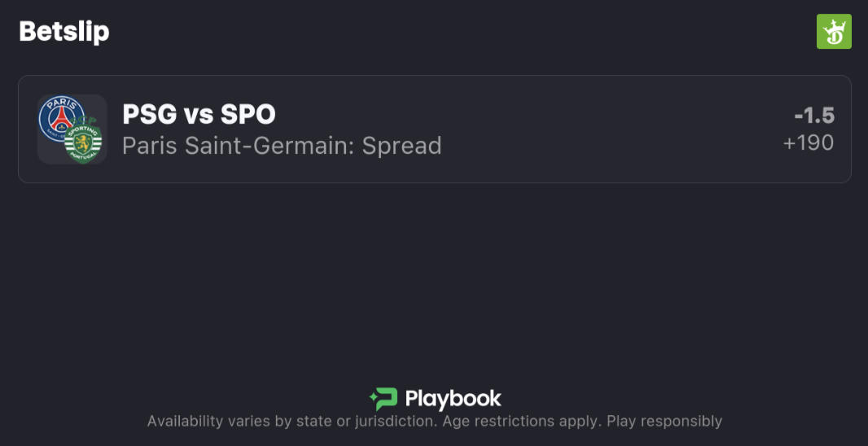Click the Sporting Portugal green crest
Image resolution: width=868 pixels, height=446 pixels.
tap(82, 142)
